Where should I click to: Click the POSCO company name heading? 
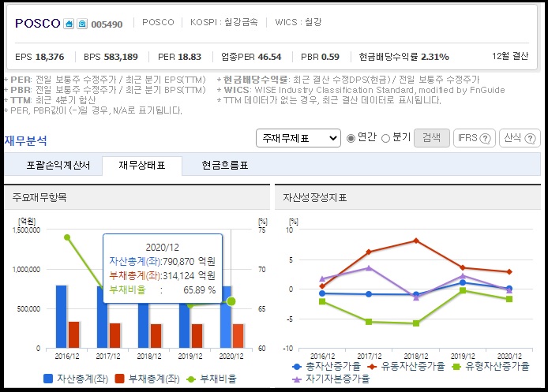click(x=38, y=24)
